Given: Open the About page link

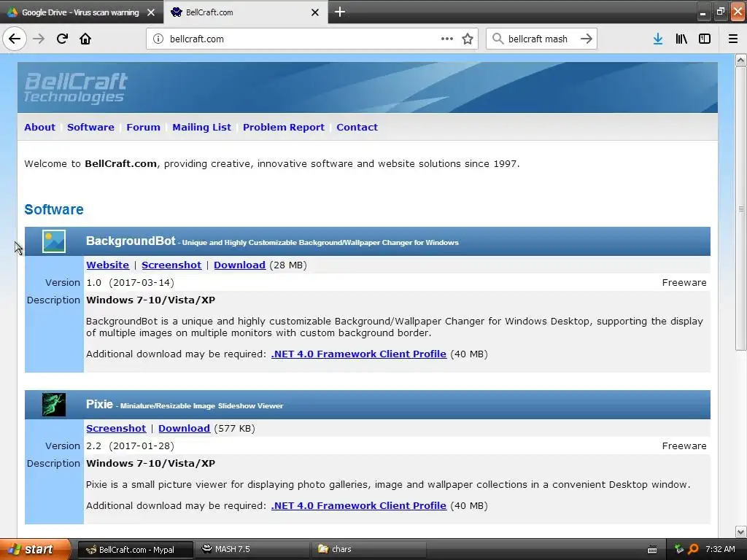Looking at the screenshot, I should pyautogui.click(x=39, y=127).
